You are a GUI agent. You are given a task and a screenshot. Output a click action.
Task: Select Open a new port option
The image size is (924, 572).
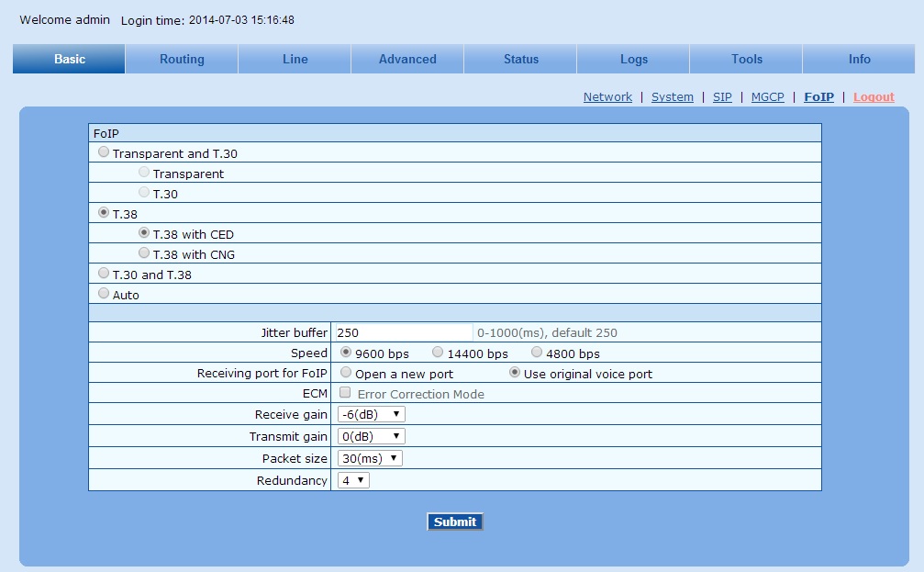tap(346, 373)
